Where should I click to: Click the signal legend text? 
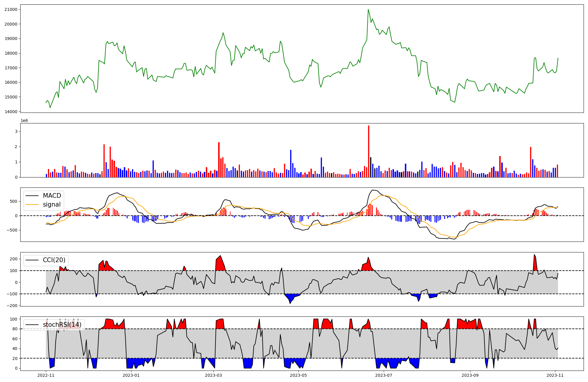pyautogui.click(x=52, y=205)
